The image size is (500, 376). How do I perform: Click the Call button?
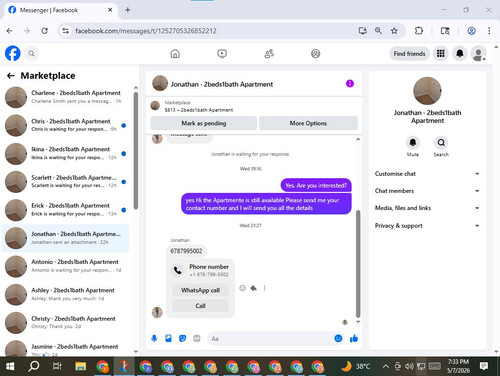tap(200, 306)
